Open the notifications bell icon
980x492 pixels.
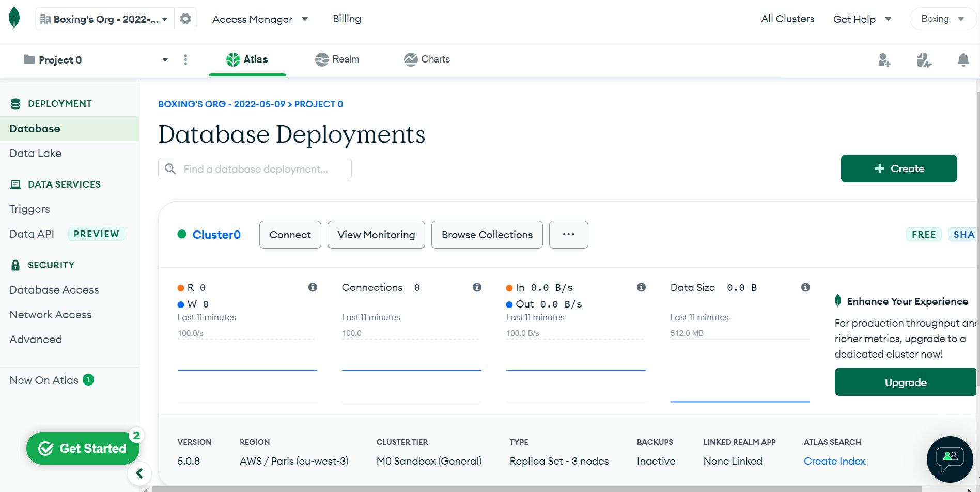click(x=963, y=60)
